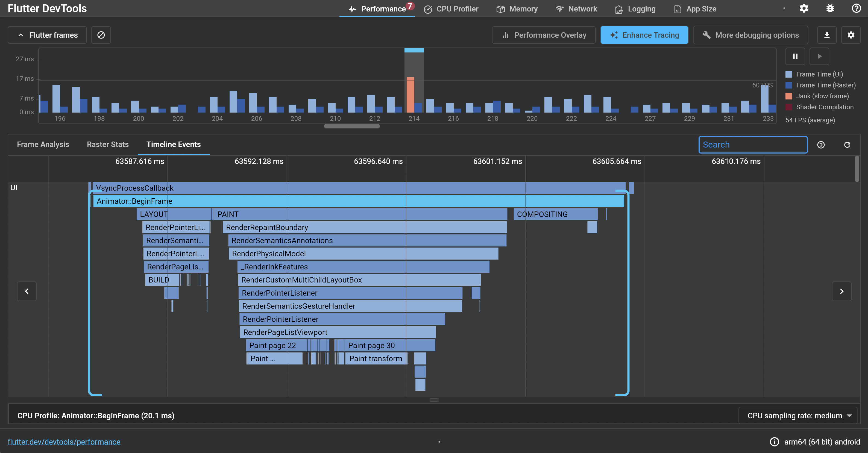Open More debugging options menu
868x453 pixels.
coord(750,35)
